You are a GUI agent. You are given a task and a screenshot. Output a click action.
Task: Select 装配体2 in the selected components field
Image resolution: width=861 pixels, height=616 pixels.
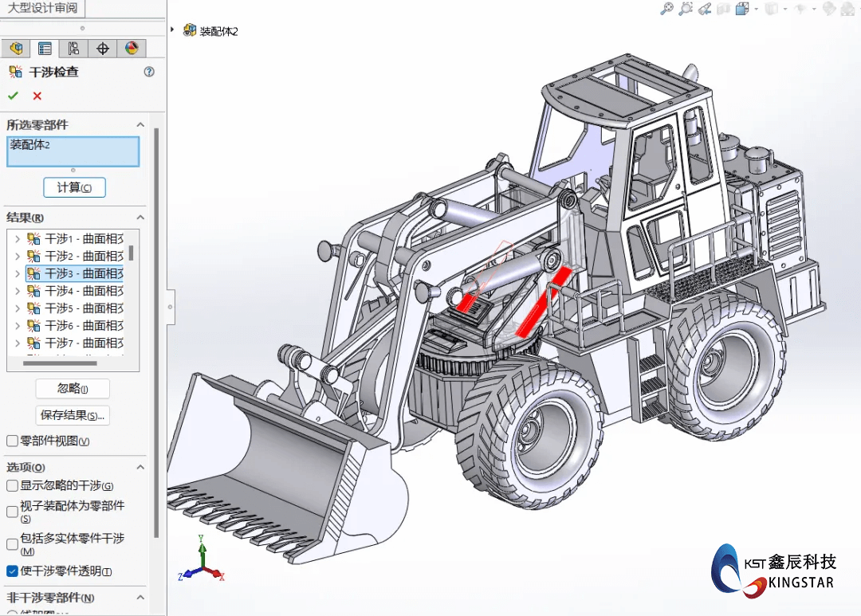[x=73, y=151]
